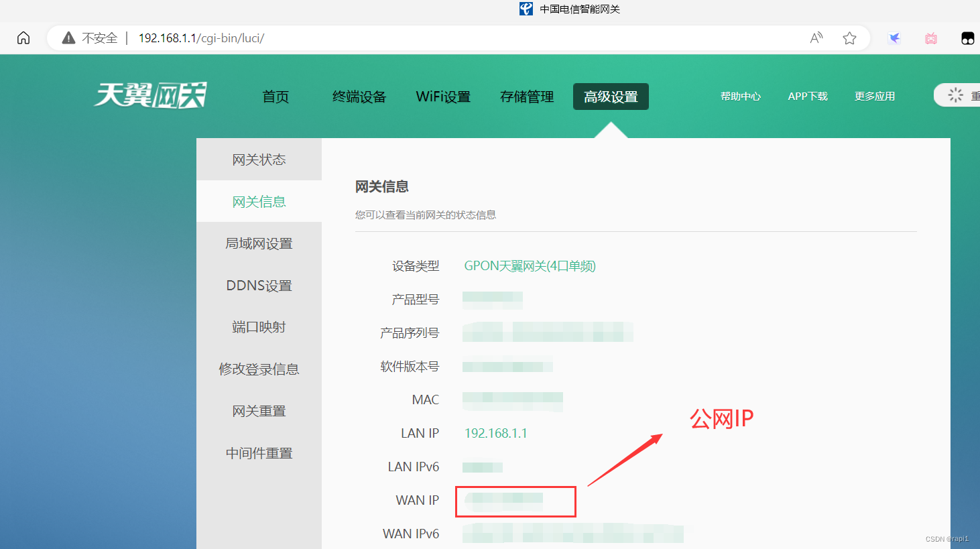
Task: Click the WAN IP label
Action: [418, 501]
